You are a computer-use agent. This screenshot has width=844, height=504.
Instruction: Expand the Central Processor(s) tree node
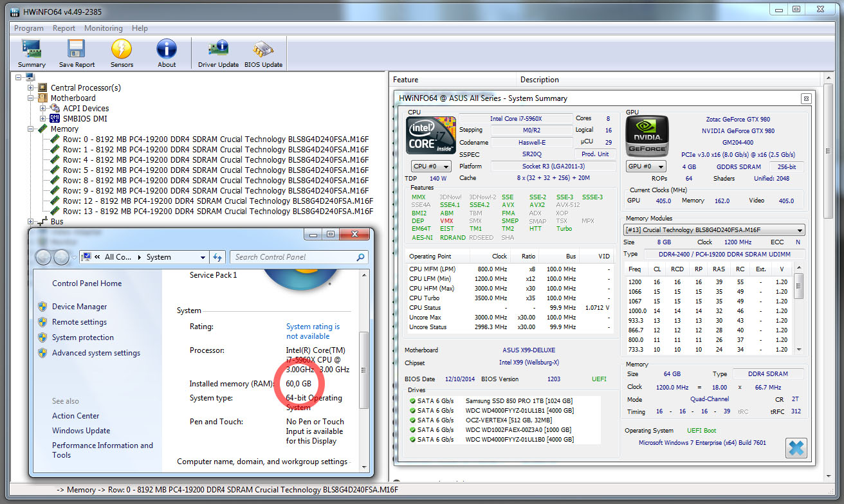click(31, 88)
